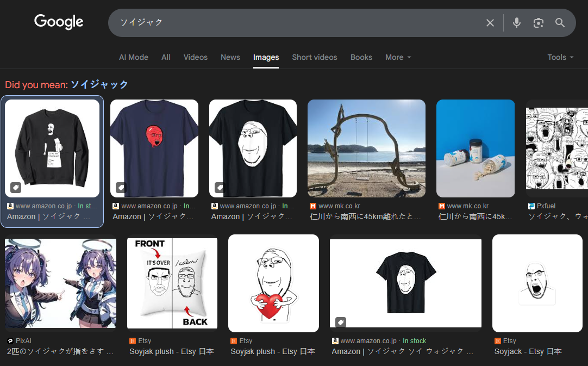Screen dimensions: 588x366
Task: Click the magnifying glass search button
Action: pyautogui.click(x=560, y=23)
